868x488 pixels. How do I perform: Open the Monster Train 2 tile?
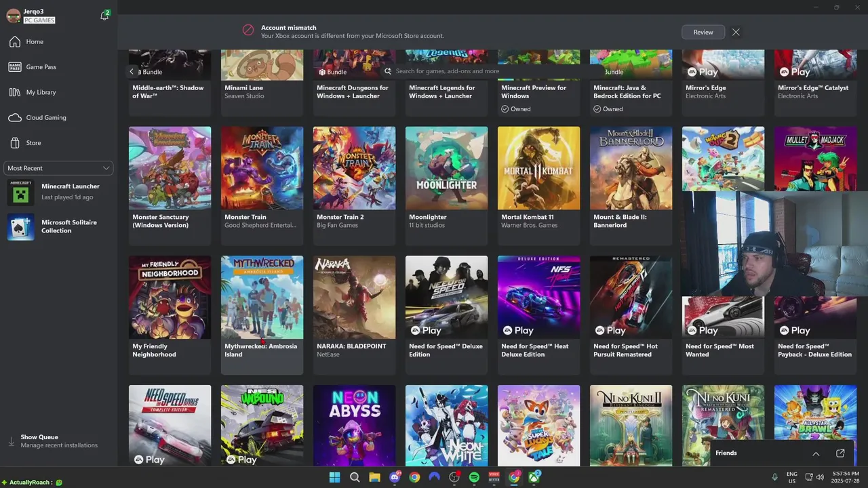tap(354, 185)
